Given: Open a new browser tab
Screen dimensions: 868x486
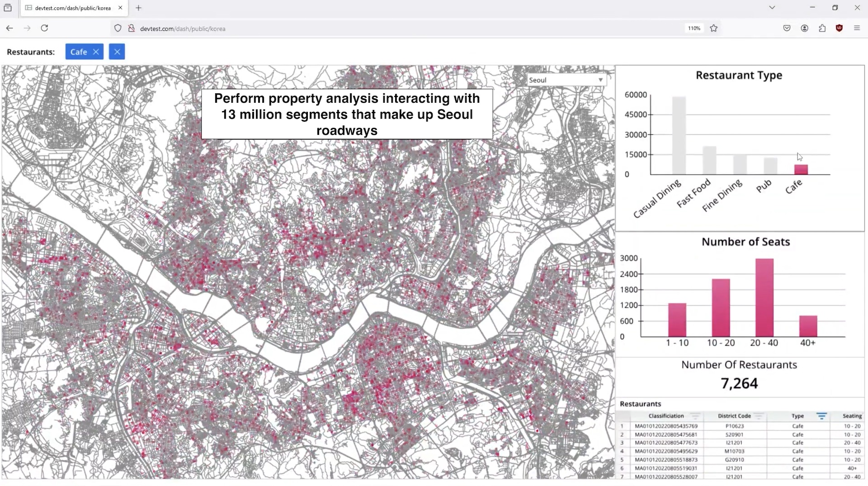Looking at the screenshot, I should [x=138, y=8].
